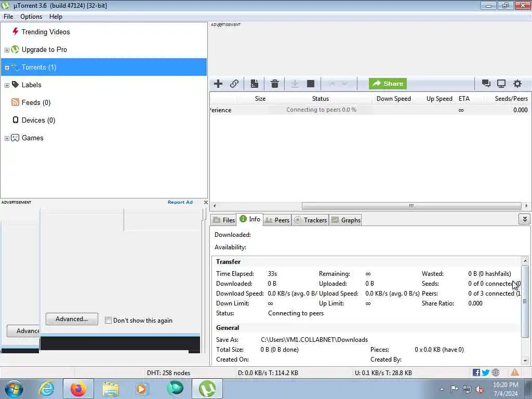Image resolution: width=532 pixels, height=399 pixels.
Task: Click Move Down Queue arrow icon
Action: pyautogui.click(x=344, y=84)
